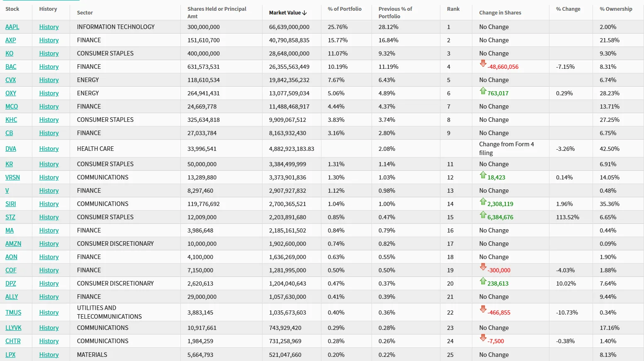Sort by % of Portfolio header
The image size is (644, 361).
345,9
